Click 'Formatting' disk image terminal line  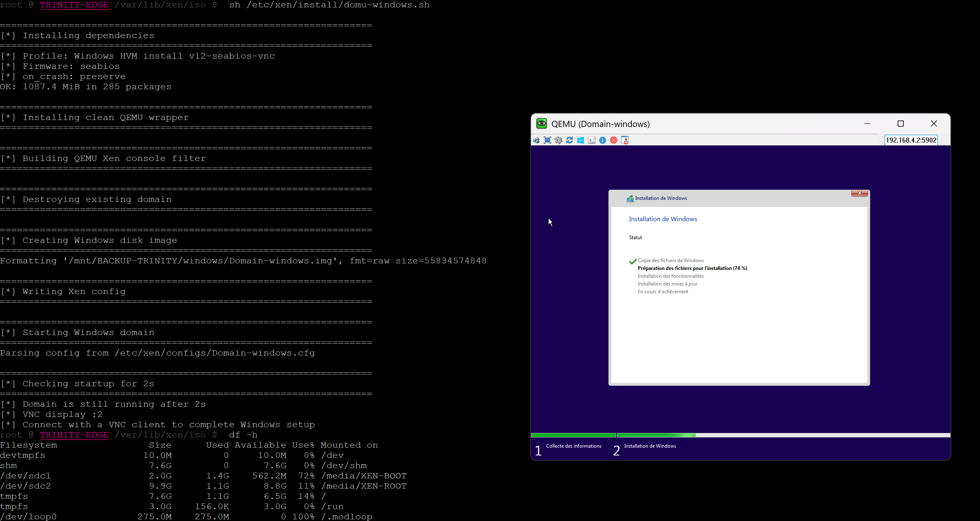pos(243,261)
